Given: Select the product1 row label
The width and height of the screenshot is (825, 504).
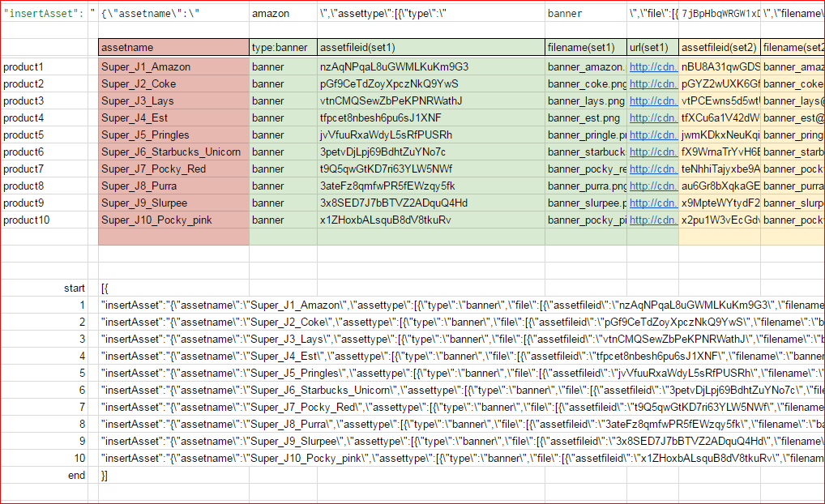Looking at the screenshot, I should point(45,66).
